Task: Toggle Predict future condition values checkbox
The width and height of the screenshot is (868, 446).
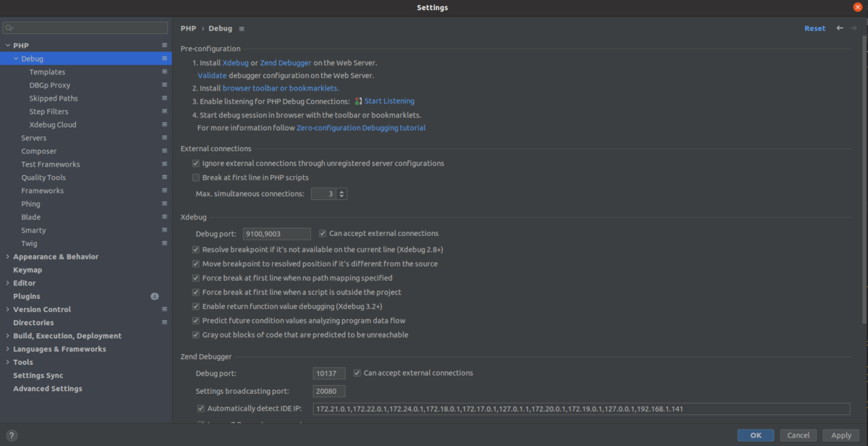Action: (x=195, y=321)
